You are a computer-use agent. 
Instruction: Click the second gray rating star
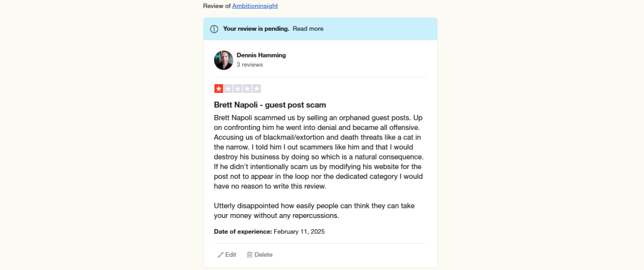[x=228, y=89]
